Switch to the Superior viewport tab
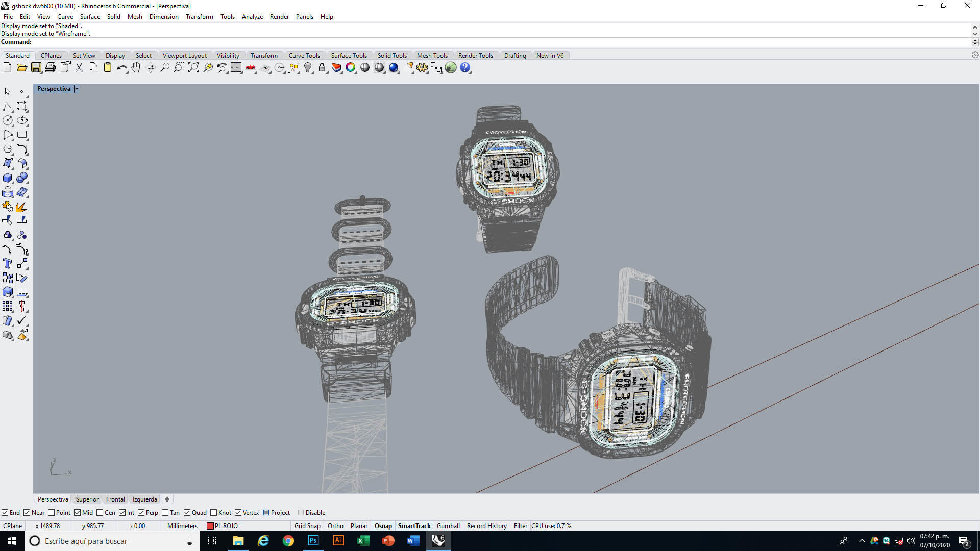The image size is (980, 551). tap(87, 499)
